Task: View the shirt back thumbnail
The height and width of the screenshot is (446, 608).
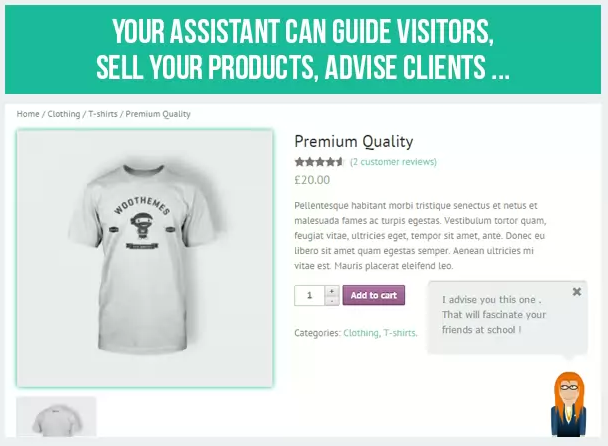Action: point(56,417)
